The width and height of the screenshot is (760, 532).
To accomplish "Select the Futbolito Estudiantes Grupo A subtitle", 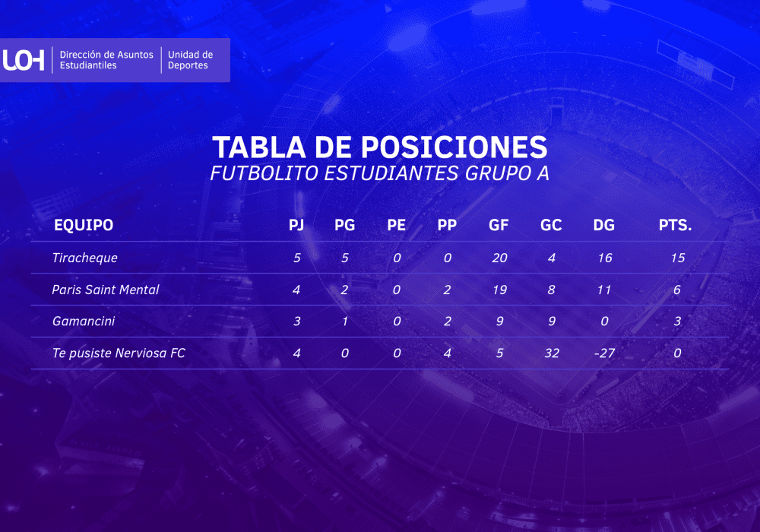I will pos(379,174).
